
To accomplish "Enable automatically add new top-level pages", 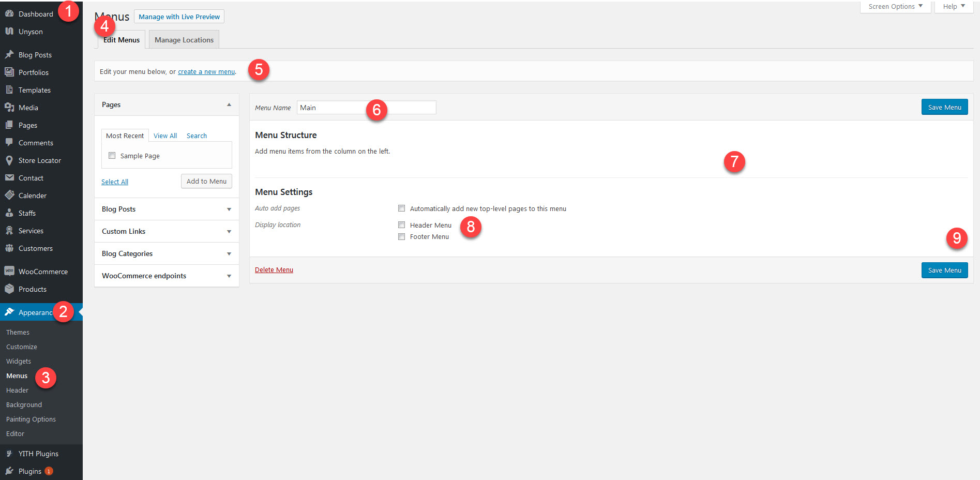I will (402, 208).
